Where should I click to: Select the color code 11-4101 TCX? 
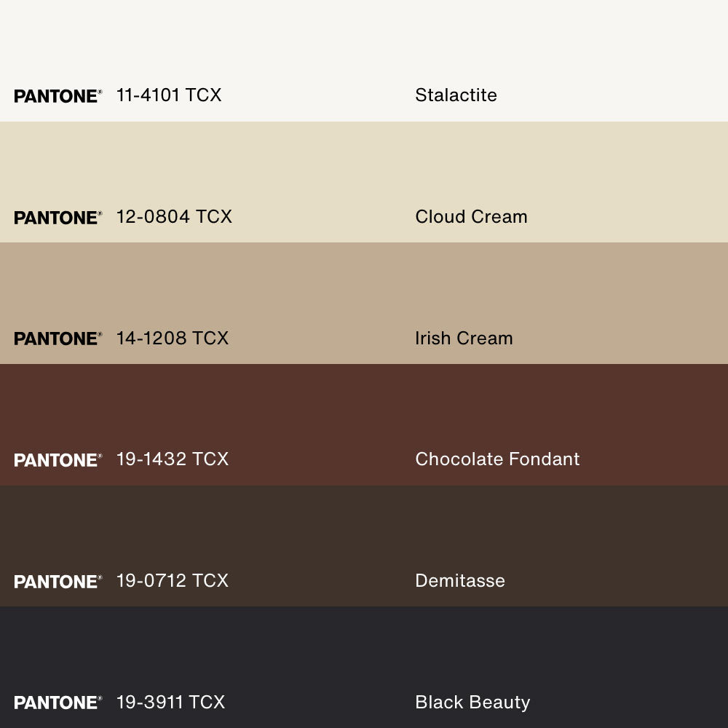[x=169, y=95]
